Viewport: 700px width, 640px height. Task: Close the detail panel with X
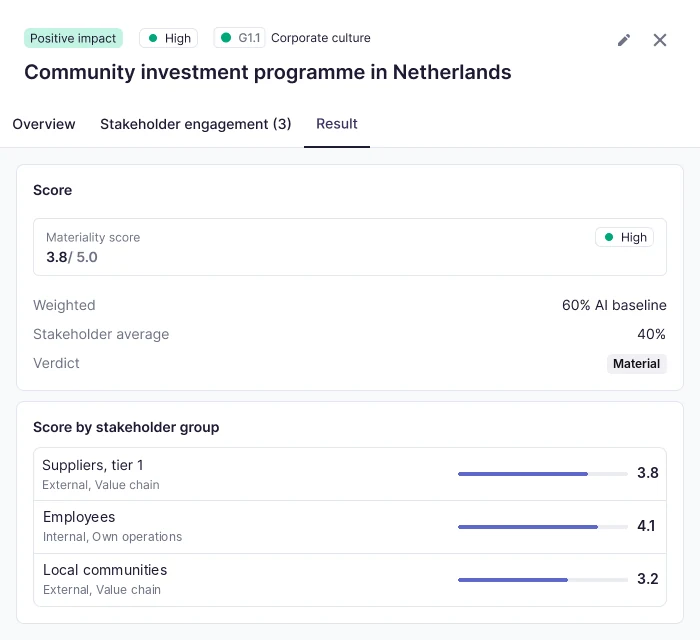pyautogui.click(x=659, y=40)
